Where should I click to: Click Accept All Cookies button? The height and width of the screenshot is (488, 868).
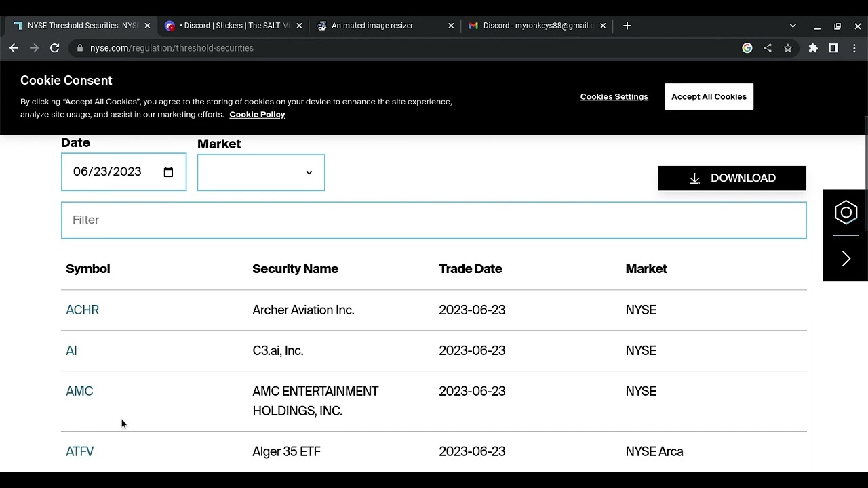click(709, 97)
